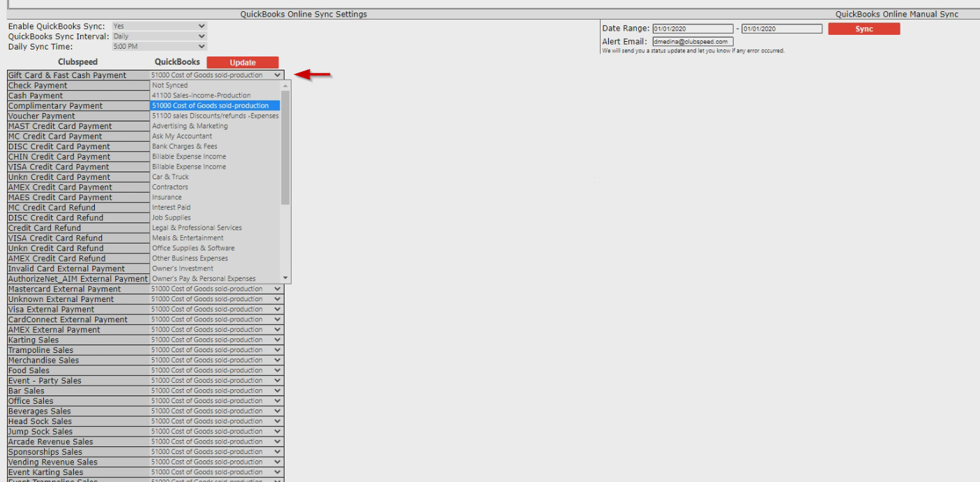The image size is (980, 482).
Task: Open the QuickBooks Sync Interval dropdown
Action: pyautogui.click(x=159, y=36)
